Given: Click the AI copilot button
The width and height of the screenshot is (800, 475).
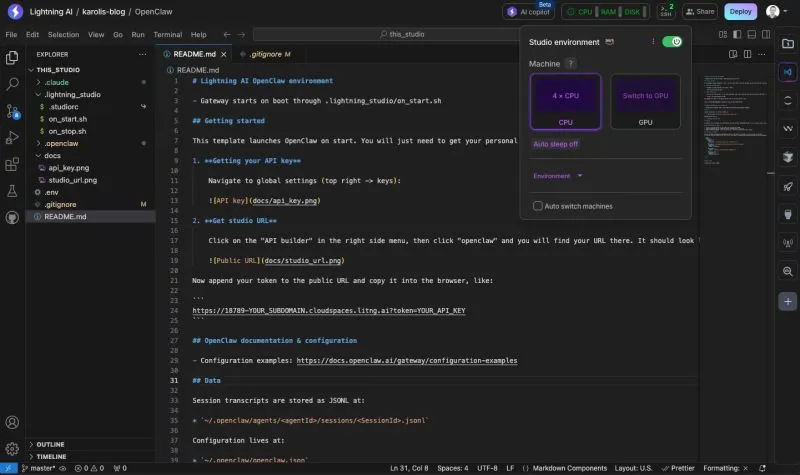Looking at the screenshot, I should pos(529,12).
